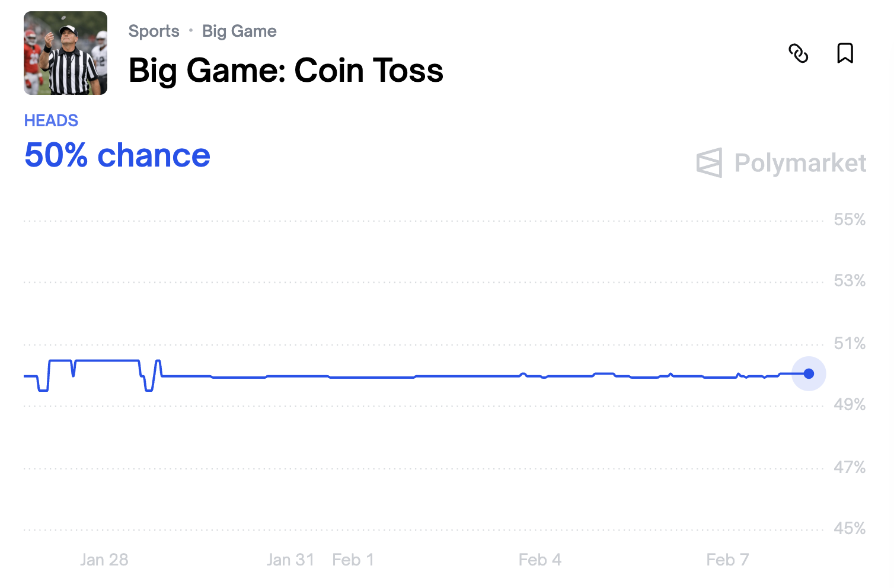Click the Feb 1 date label
This screenshot has height=588, width=894.
tap(353, 560)
